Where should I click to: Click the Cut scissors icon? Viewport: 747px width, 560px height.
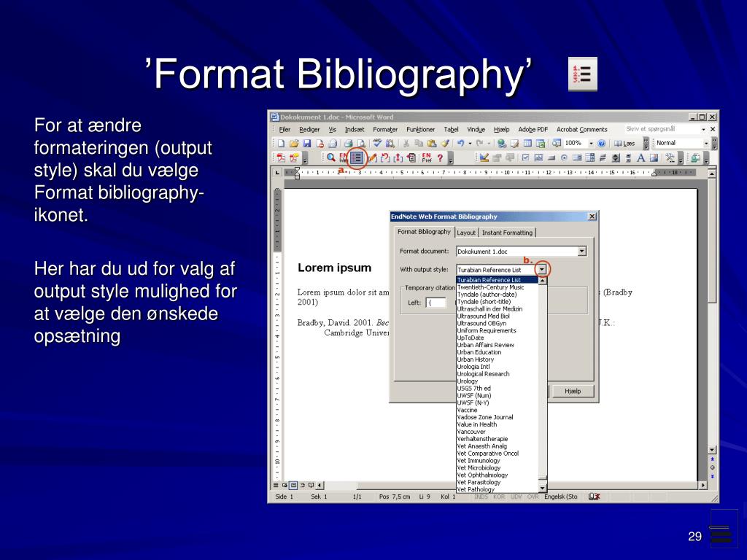406,143
